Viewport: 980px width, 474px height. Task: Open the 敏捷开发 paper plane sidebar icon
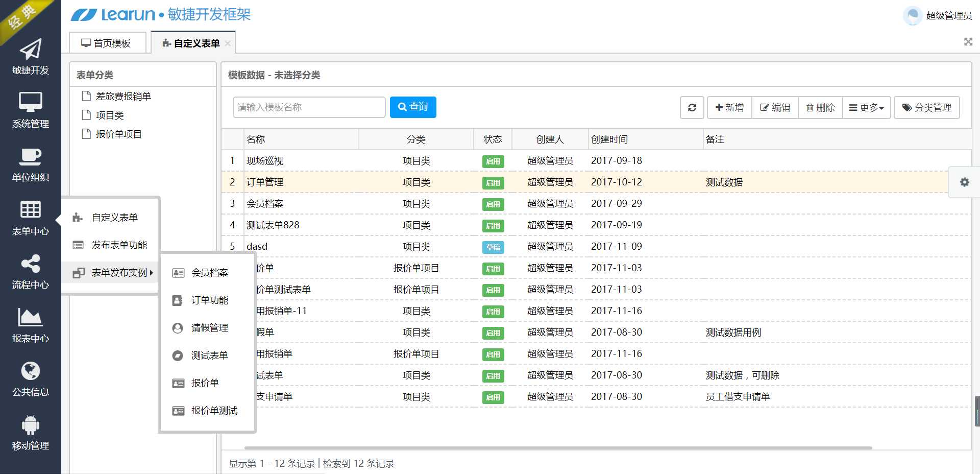coord(30,50)
